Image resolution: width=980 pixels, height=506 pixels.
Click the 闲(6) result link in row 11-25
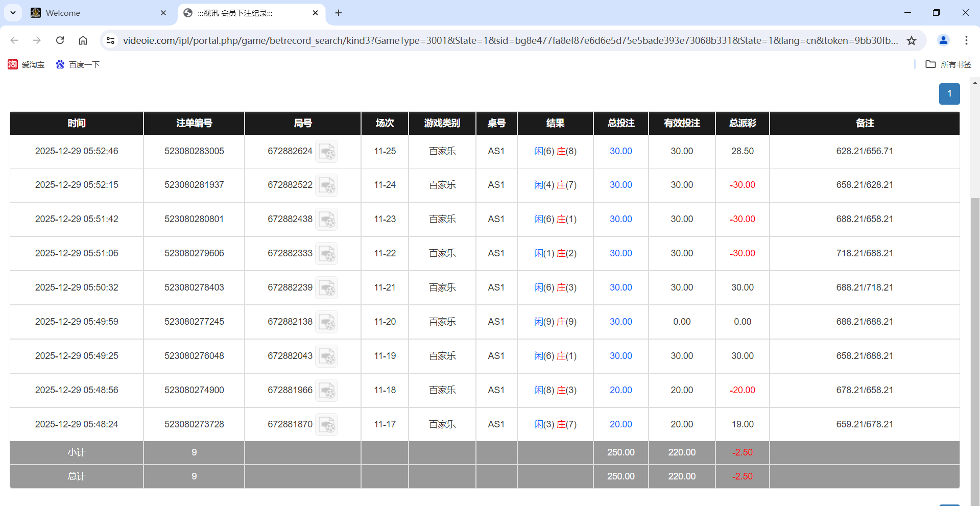pos(542,151)
